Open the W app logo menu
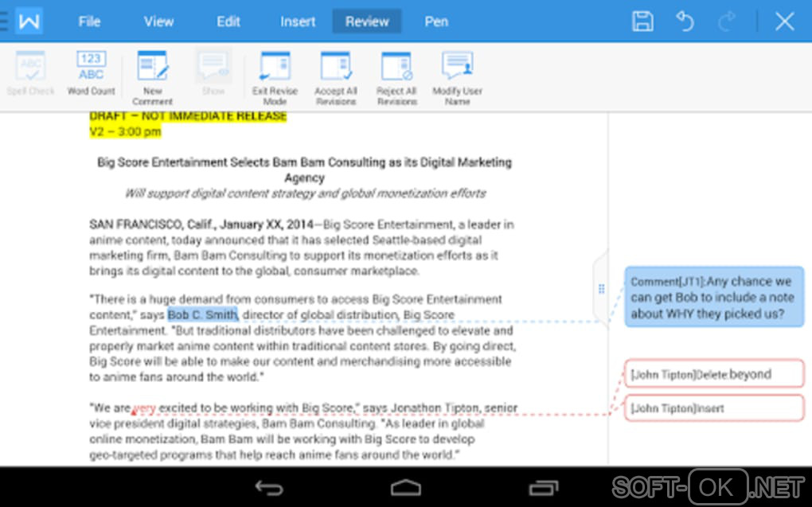Image resolution: width=812 pixels, height=507 pixels. click(29, 21)
